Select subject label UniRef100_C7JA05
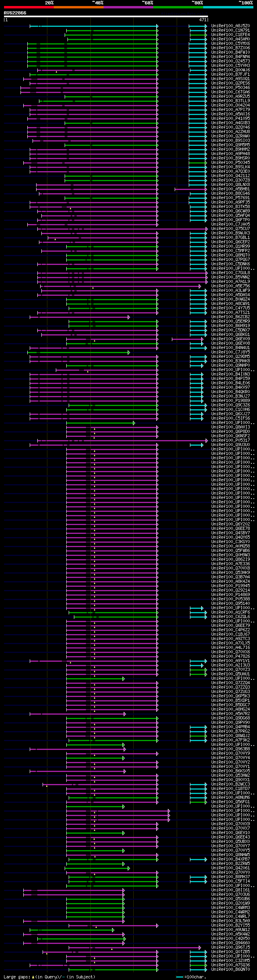 230,224
